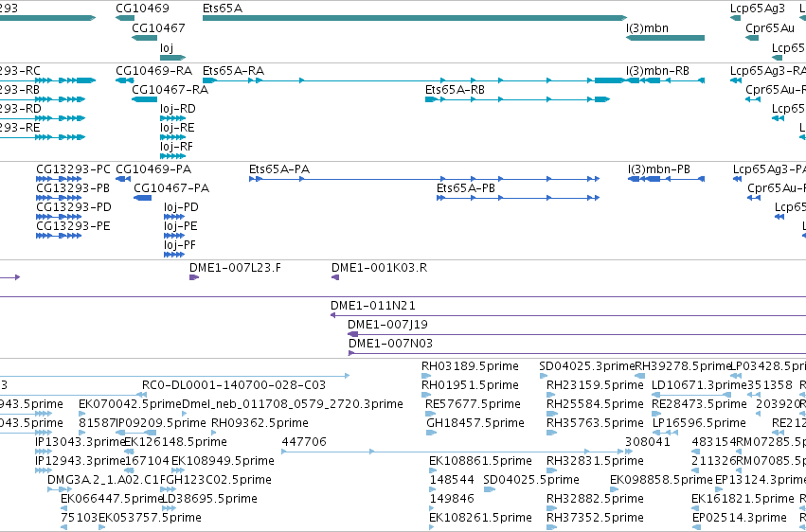Select the loj-RD transcript
The height and width of the screenshot is (532, 806).
click(178, 108)
